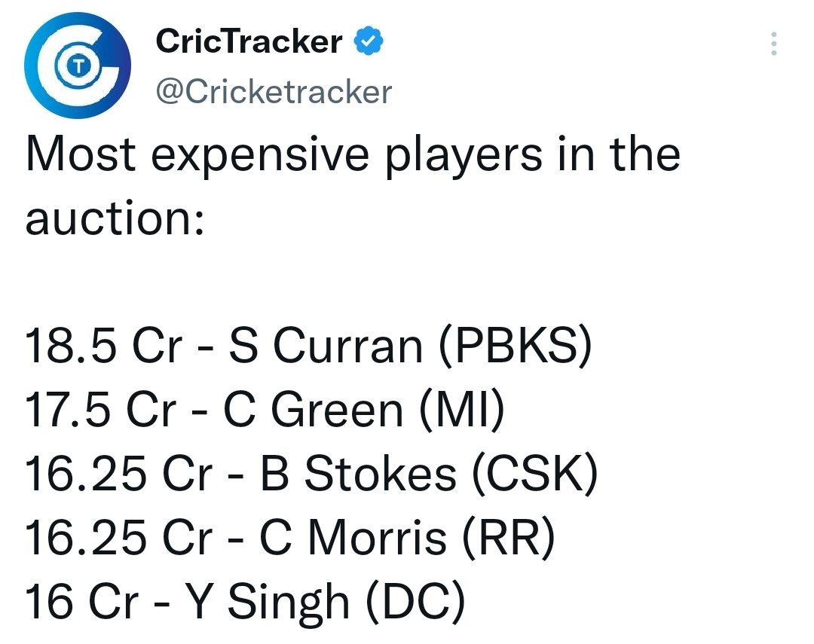Open the CricTracker profile avatar
This screenshot has width=814, height=644.
tap(78, 66)
